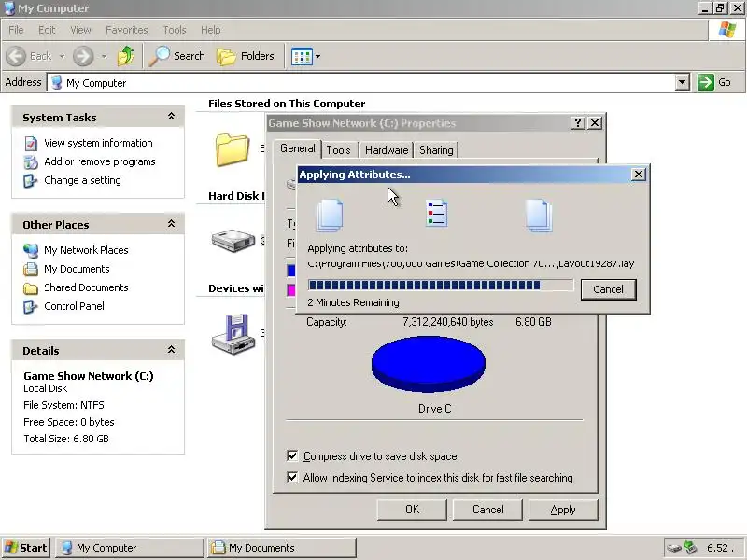
Task: Click the Go button next to Address
Action: [x=714, y=82]
